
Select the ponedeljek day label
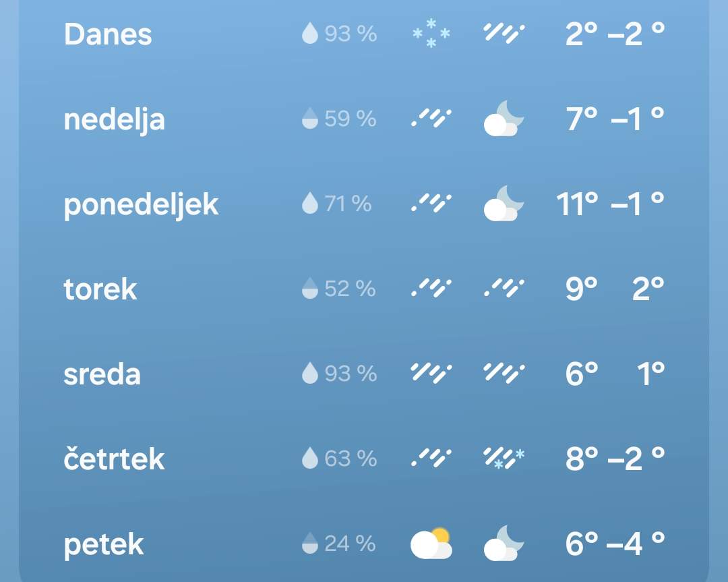(x=141, y=205)
